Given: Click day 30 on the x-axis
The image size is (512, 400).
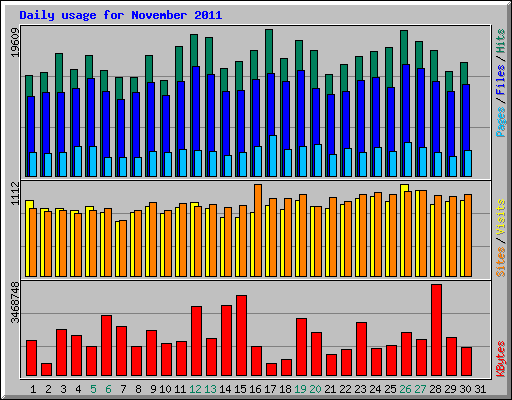Looking at the screenshot, I should pos(465,389).
